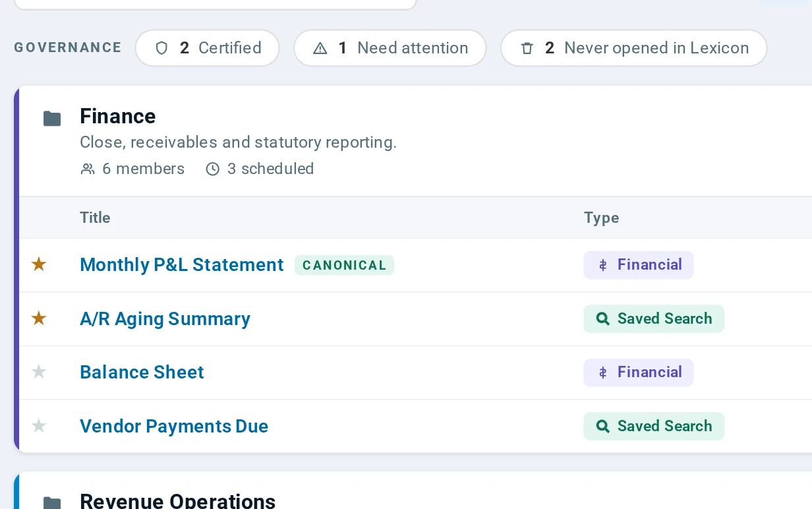Image resolution: width=812 pixels, height=509 pixels.
Task: Open the Monthly P&L Statement report
Action: pyautogui.click(x=181, y=265)
